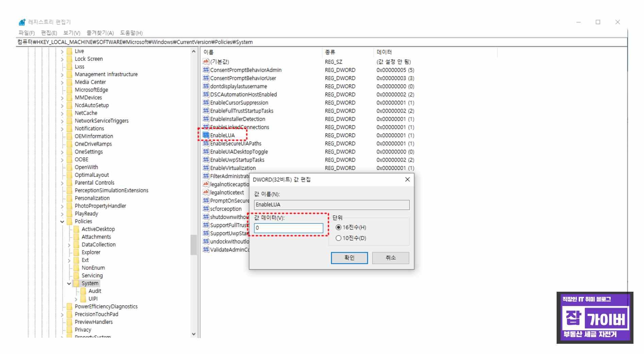Click the EnableUIADesktopToggle DWORD icon
This screenshot has width=644, height=354.
click(206, 151)
